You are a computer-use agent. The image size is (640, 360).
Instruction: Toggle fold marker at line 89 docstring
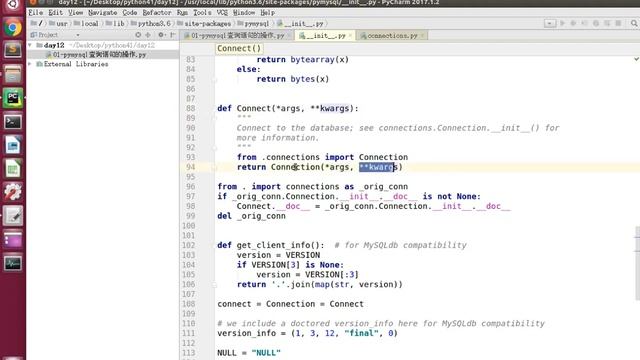tap(214, 118)
